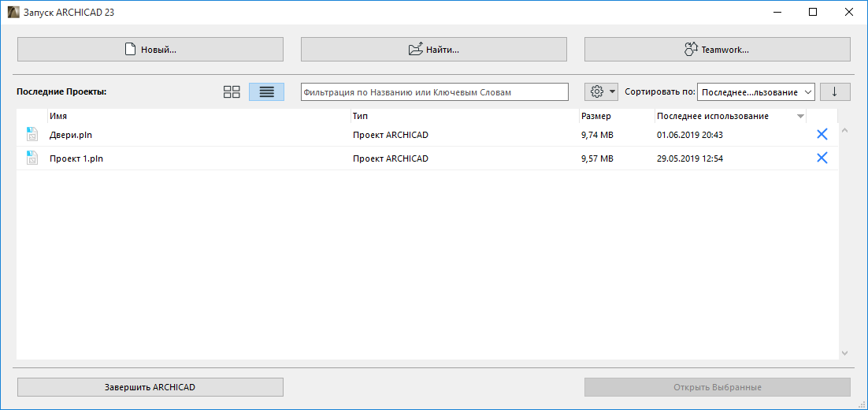Screen dimensions: 868x410
Task: Click the 9,57 MB size value
Action: click(597, 158)
